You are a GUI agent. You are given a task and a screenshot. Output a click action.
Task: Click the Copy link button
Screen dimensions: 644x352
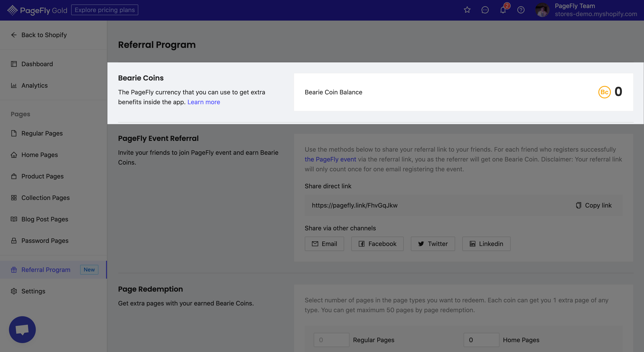594,205
